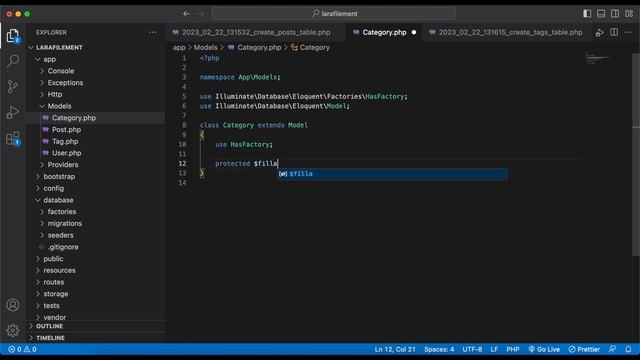Change the UTF-8 file encoding

pos(472,349)
